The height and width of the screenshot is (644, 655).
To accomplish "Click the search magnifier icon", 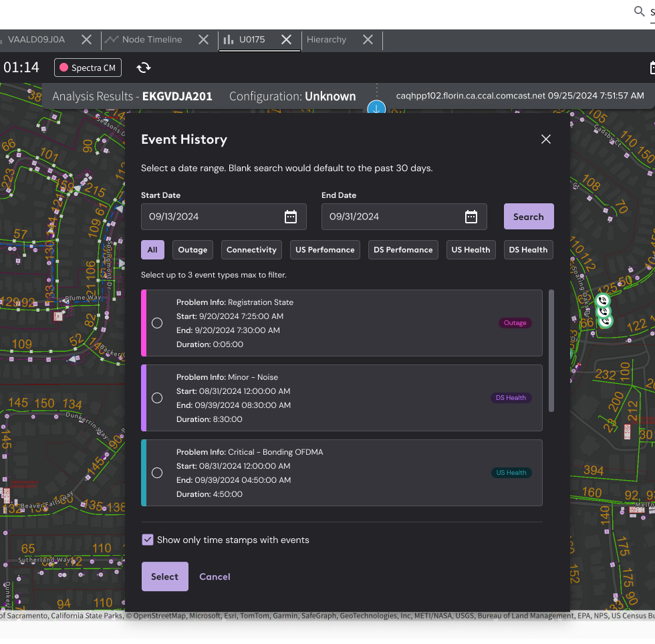I will [639, 11].
